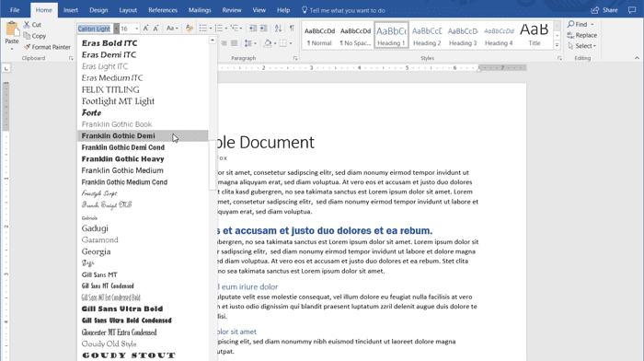Image resolution: width=644 pixels, height=361 pixels.
Task: Open the Paste options arrow
Action: 12,49
